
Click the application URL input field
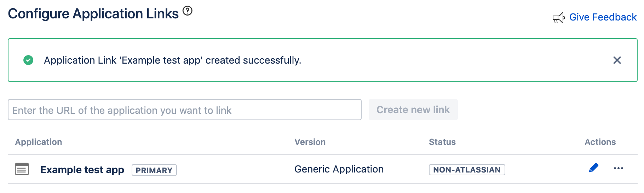coord(184,110)
